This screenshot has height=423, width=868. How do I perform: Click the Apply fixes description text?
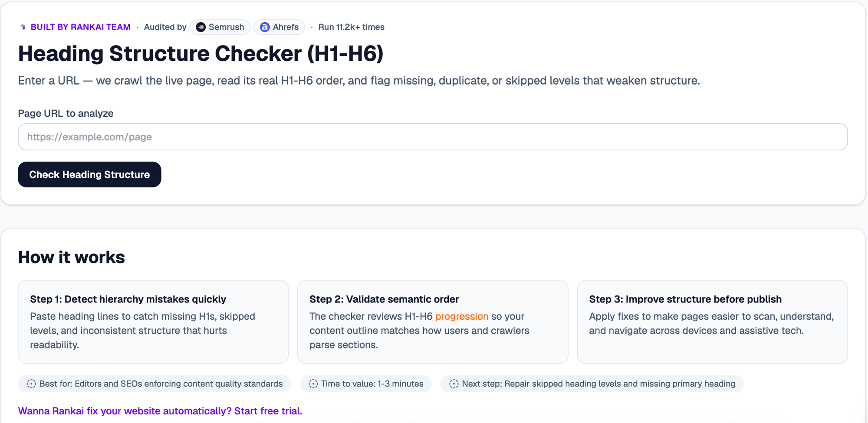pyautogui.click(x=711, y=323)
